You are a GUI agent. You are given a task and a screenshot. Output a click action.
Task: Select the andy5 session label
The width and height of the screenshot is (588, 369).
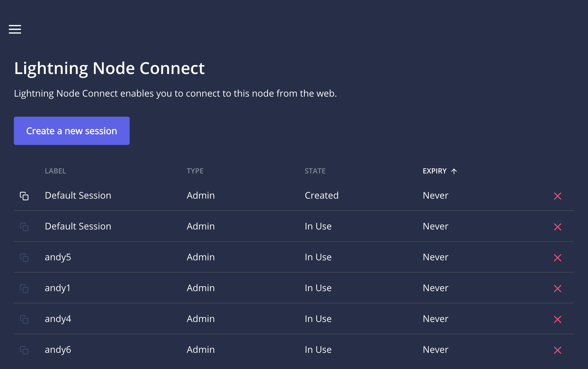pos(58,257)
